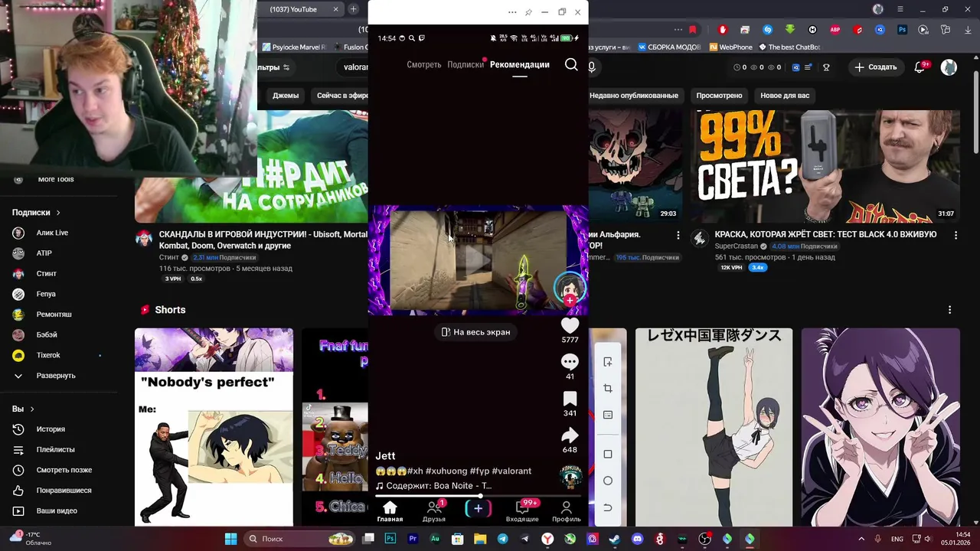
Task: Open TikTok comments bubble showing 41
Action: pos(570,362)
